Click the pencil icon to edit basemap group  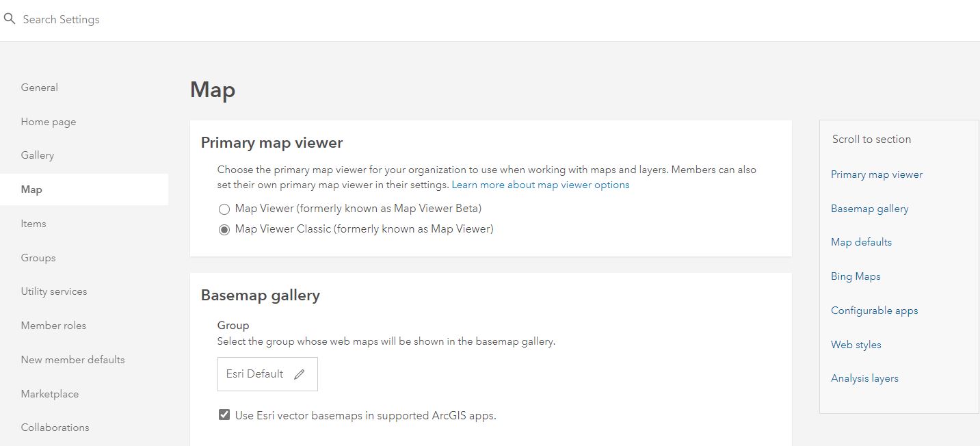click(300, 373)
